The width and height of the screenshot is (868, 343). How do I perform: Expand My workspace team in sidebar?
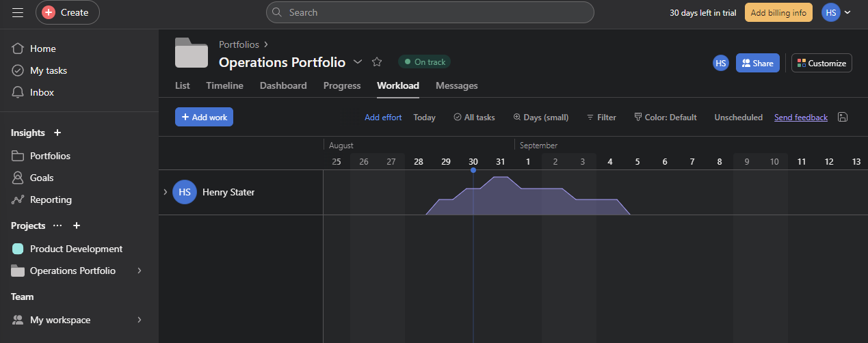tap(140, 320)
